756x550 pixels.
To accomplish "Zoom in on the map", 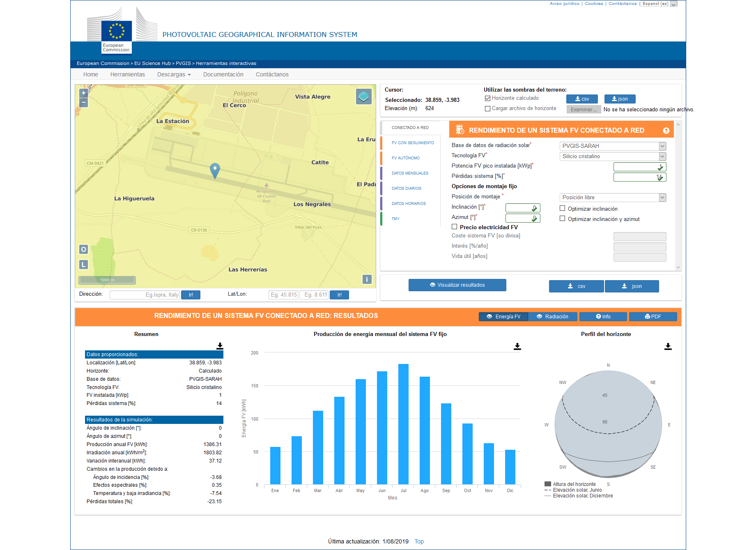I will coord(83,93).
